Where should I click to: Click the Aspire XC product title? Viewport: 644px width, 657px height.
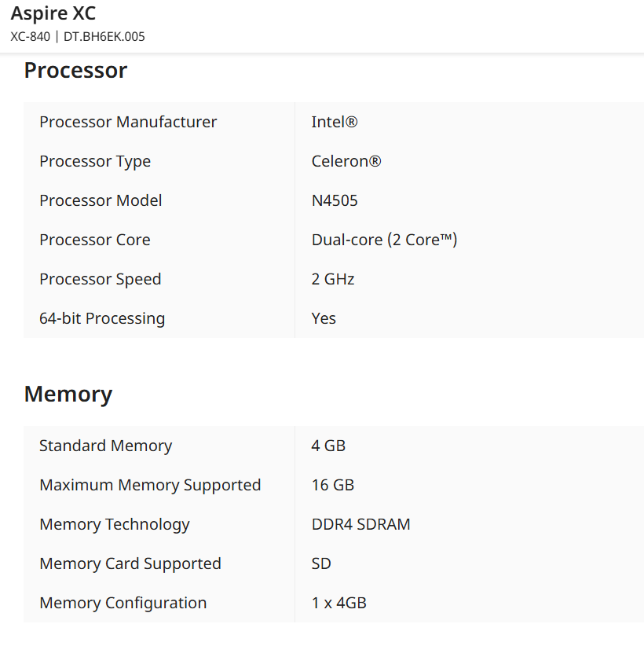pyautogui.click(x=53, y=13)
